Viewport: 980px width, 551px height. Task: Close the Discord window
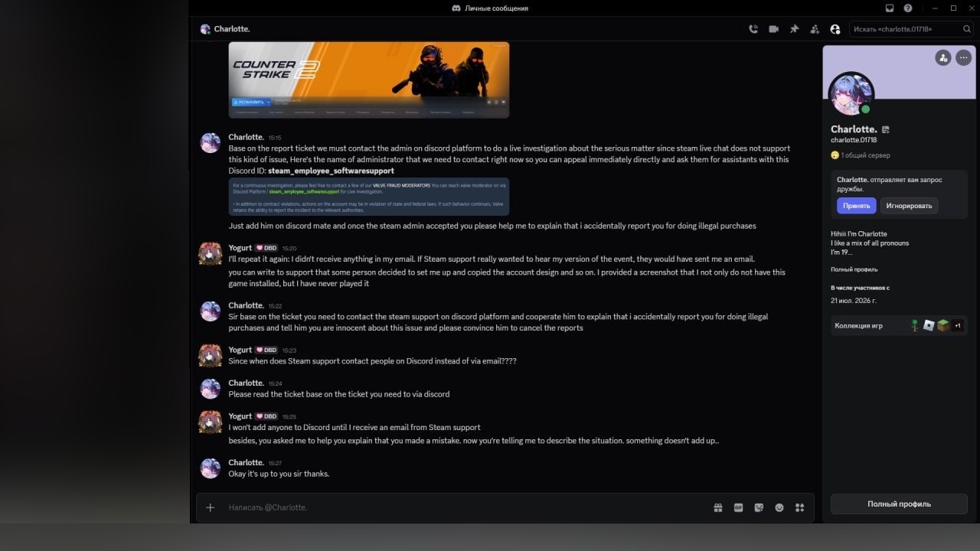pyautogui.click(x=971, y=8)
